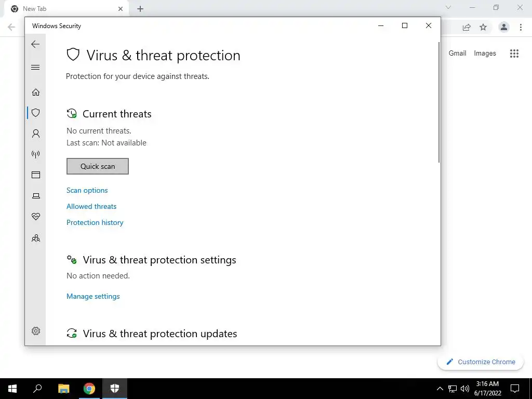
Task: Open Device security laptop icon
Action: coord(36,196)
